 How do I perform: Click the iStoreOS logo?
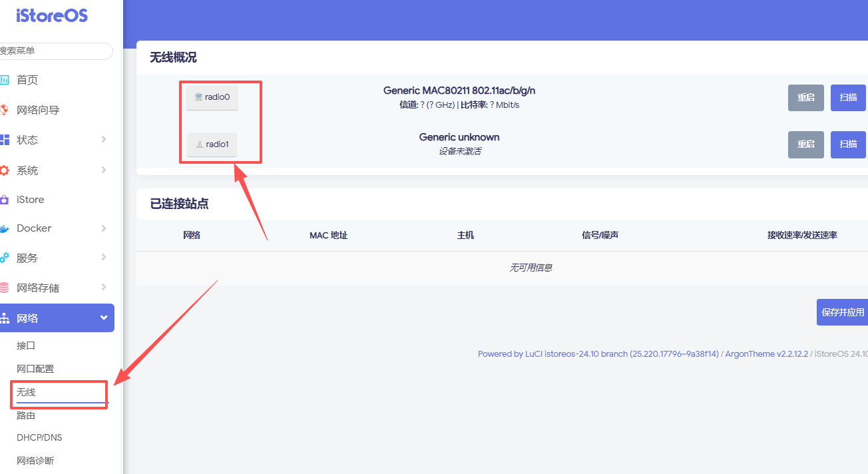(52, 15)
